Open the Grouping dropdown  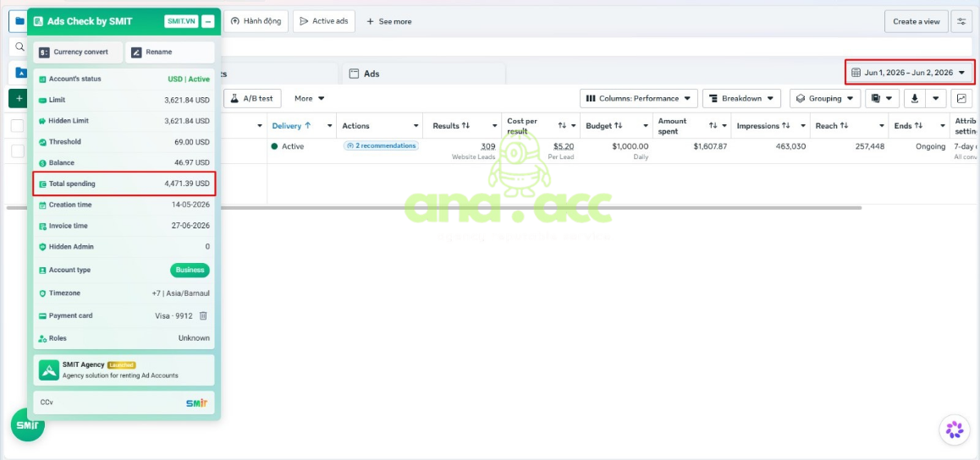coord(825,99)
